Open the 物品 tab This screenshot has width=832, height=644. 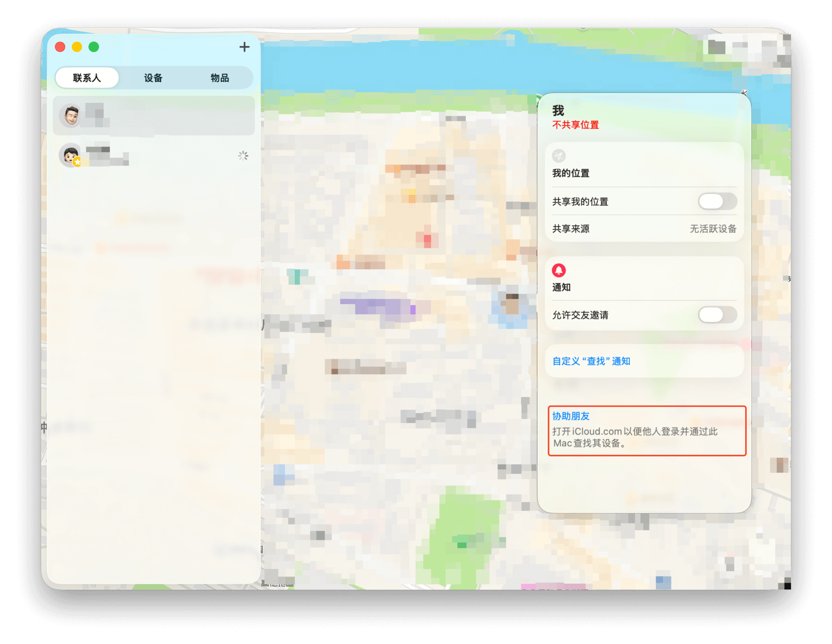point(219,78)
